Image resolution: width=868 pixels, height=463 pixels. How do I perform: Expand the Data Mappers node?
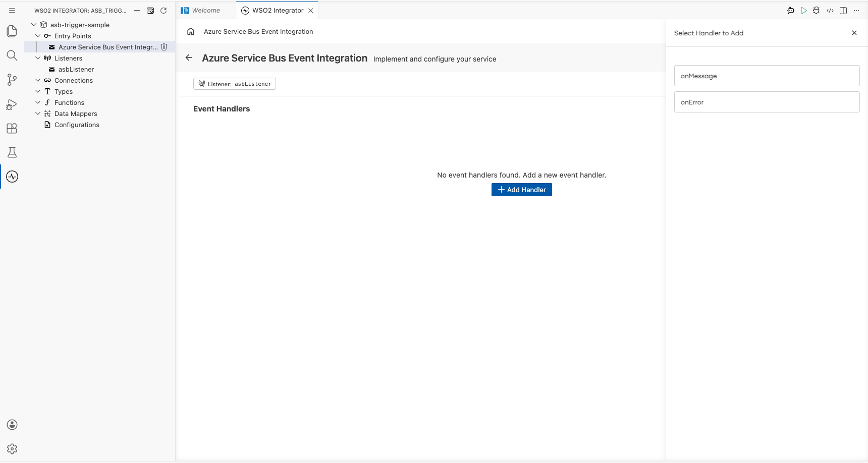click(38, 113)
